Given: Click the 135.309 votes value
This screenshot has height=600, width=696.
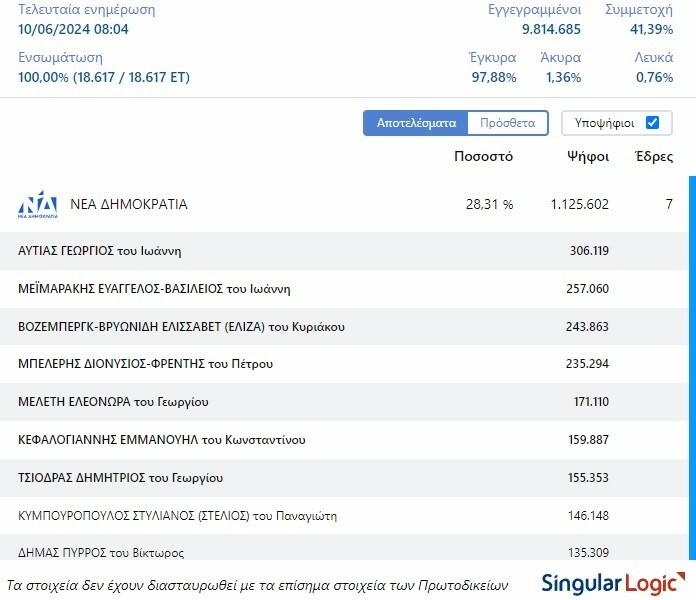Looking at the screenshot, I should point(589,553).
